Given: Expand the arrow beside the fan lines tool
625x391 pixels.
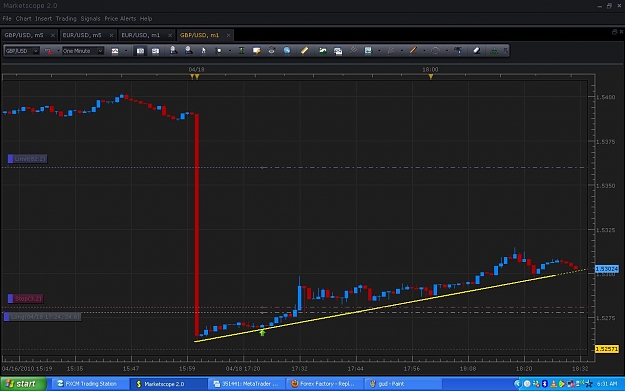Looking at the screenshot, I should coord(401,51).
